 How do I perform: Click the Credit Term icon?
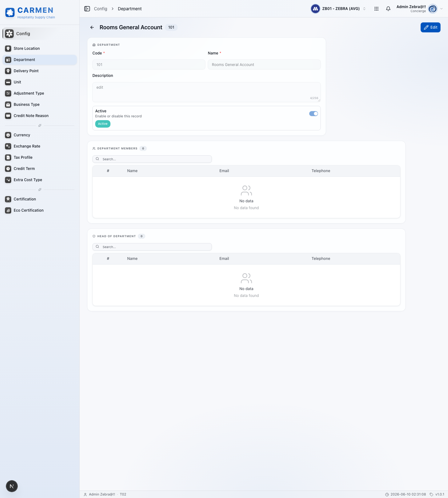[8, 169]
